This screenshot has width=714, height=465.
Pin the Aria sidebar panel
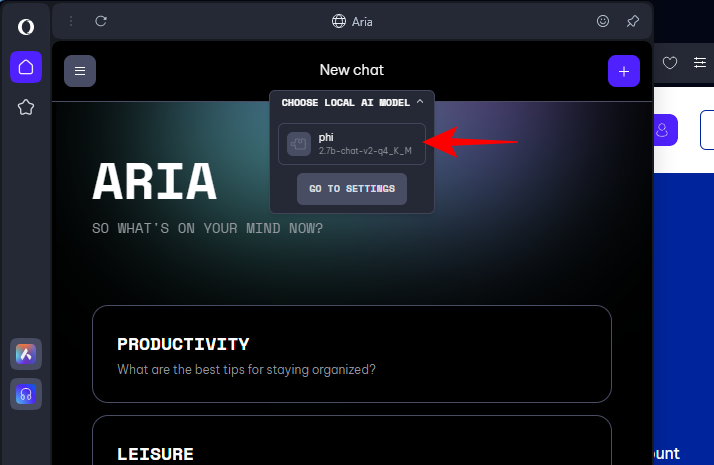[x=632, y=21]
